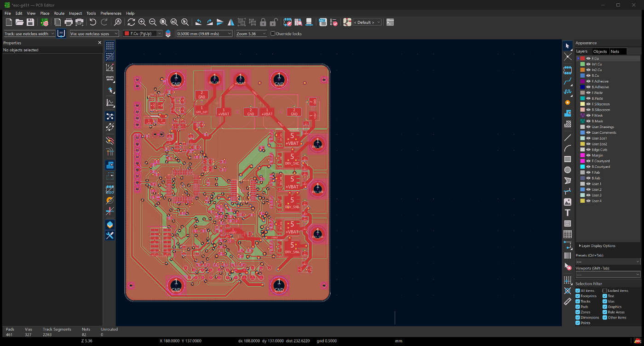The image size is (644, 346).
Task: Select the B.Cu layer row
Action: [608, 76]
